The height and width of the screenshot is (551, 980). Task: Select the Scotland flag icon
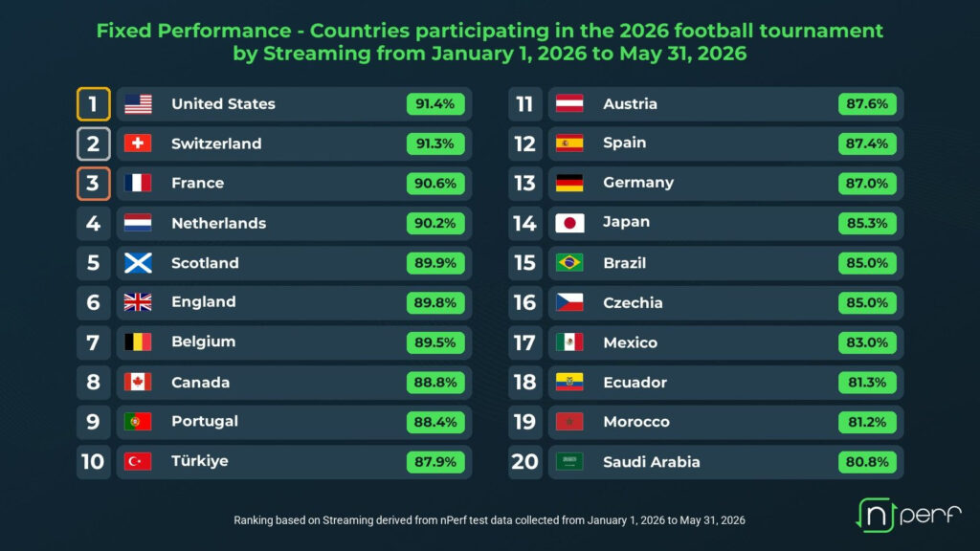click(x=138, y=263)
